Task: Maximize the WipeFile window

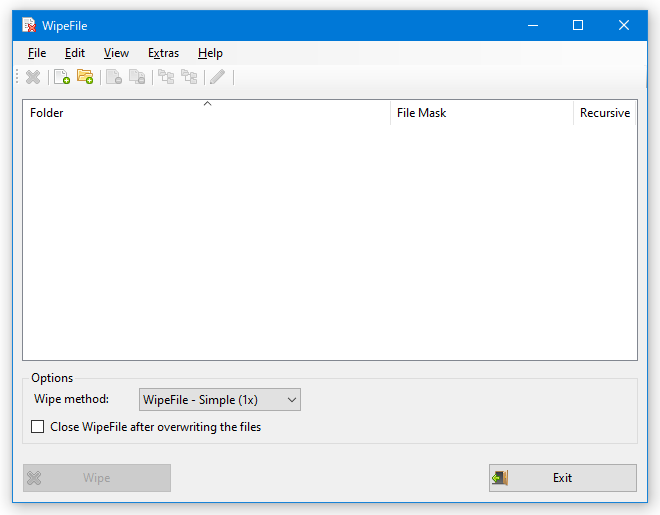Action: 578,25
